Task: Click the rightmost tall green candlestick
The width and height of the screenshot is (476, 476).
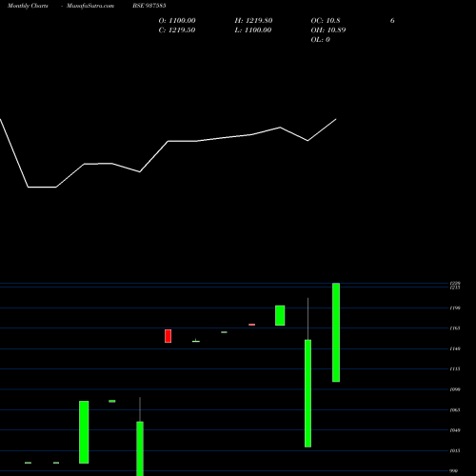Action: (336, 332)
